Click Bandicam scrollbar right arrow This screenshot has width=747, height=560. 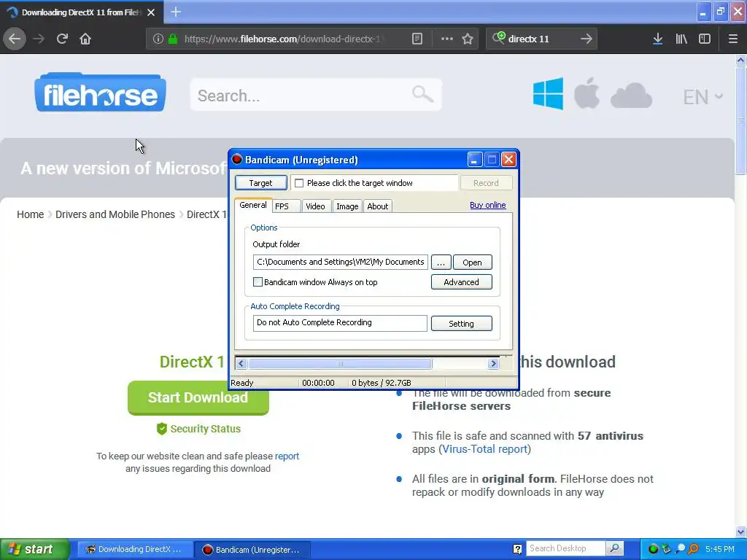(x=493, y=364)
